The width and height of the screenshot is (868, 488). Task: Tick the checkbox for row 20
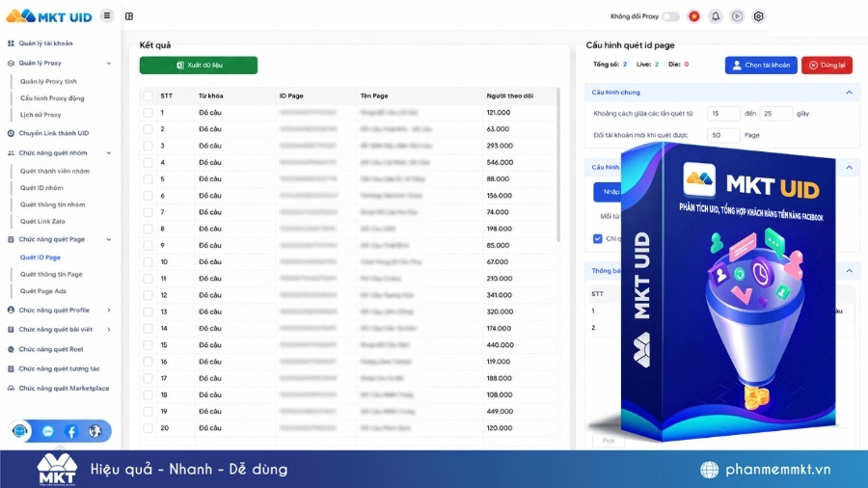(148, 428)
